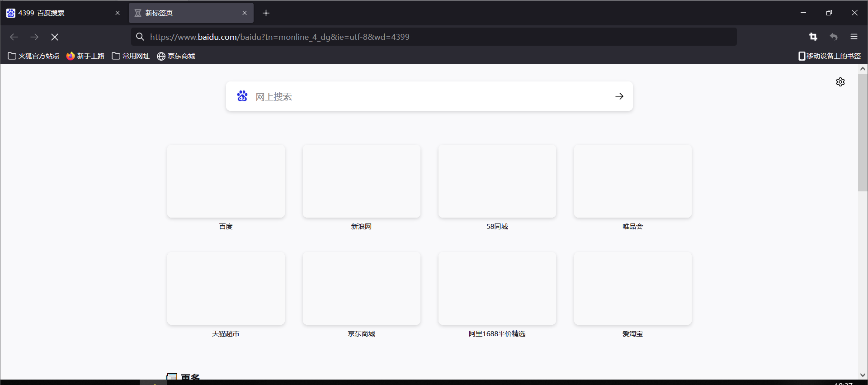Open the 天猫超市 shortcut tile
The image size is (868, 385).
pyautogui.click(x=226, y=288)
